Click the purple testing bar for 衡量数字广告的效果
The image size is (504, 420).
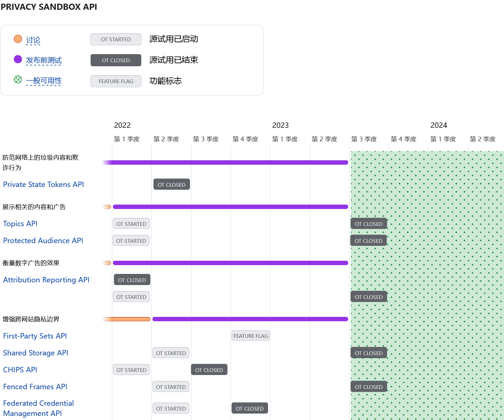pos(230,263)
